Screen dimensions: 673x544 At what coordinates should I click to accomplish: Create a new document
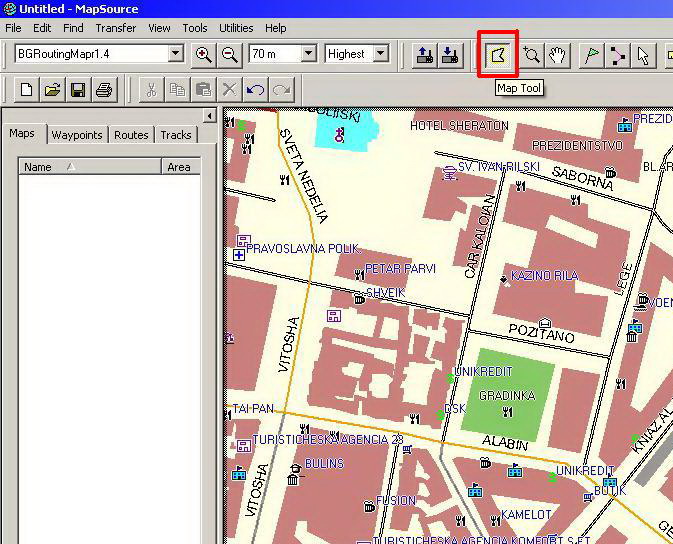coord(27,90)
